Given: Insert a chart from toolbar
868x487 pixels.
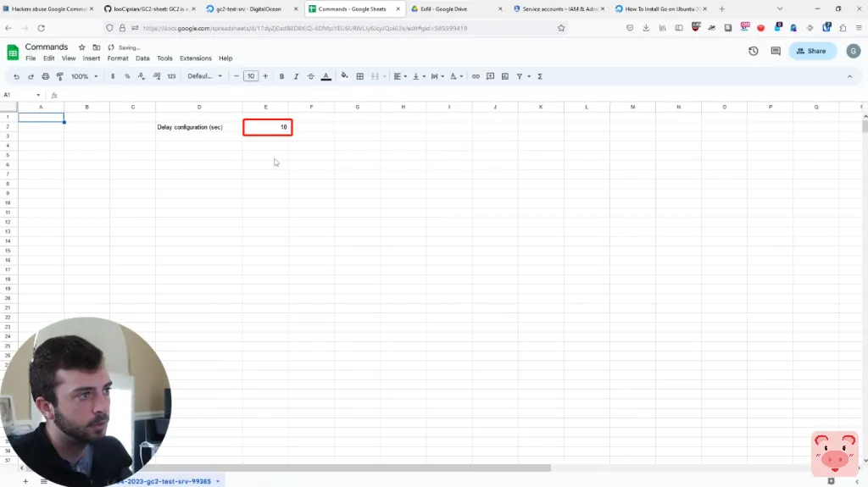Looking at the screenshot, I should click(x=505, y=76).
